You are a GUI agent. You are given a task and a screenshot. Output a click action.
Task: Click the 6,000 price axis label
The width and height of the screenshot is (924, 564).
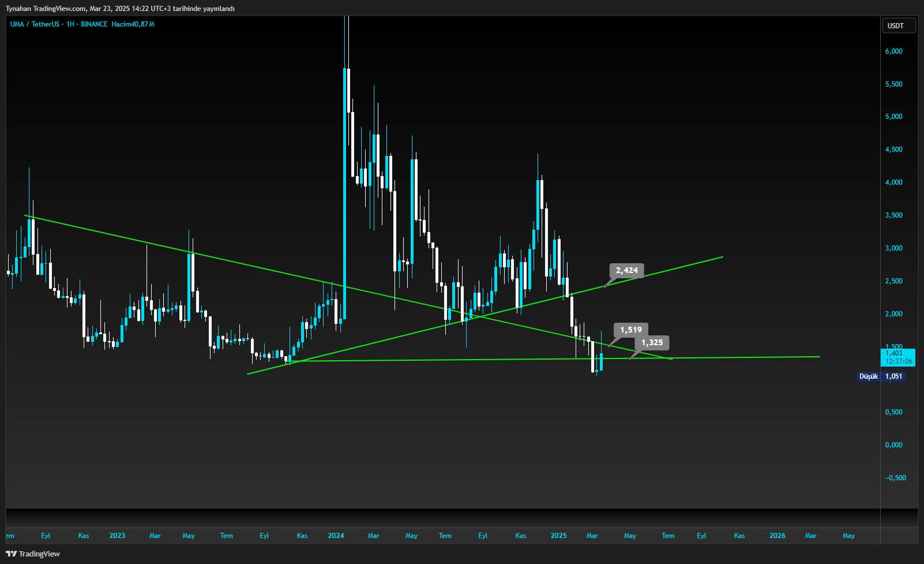pyautogui.click(x=893, y=51)
